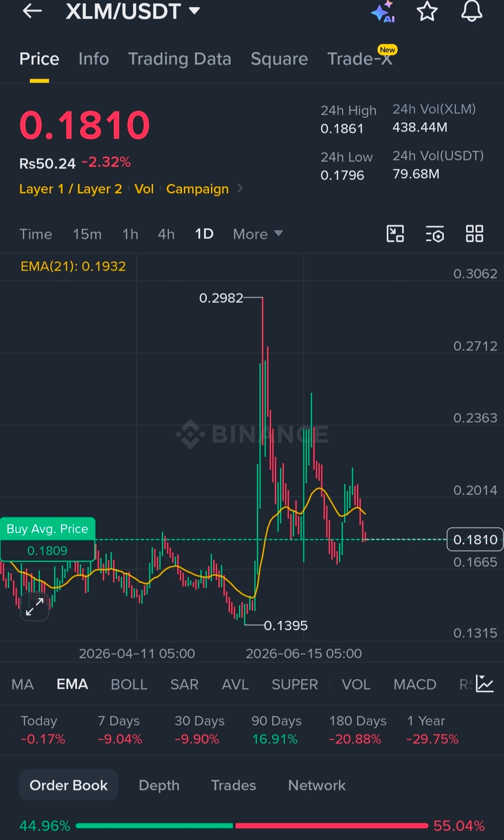Enable the BOLL indicator
The image size is (504, 840).
coord(129,684)
